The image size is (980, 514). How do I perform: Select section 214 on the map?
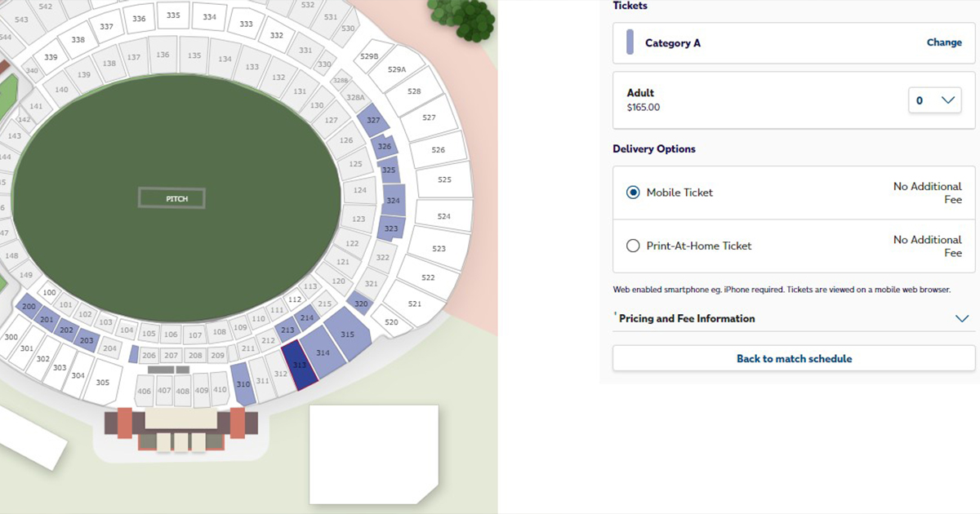tap(306, 317)
